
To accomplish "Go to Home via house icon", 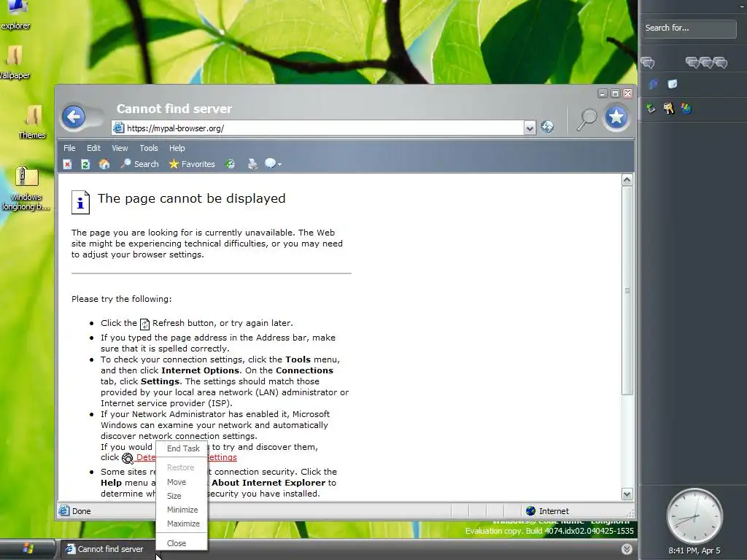I will 104,164.
